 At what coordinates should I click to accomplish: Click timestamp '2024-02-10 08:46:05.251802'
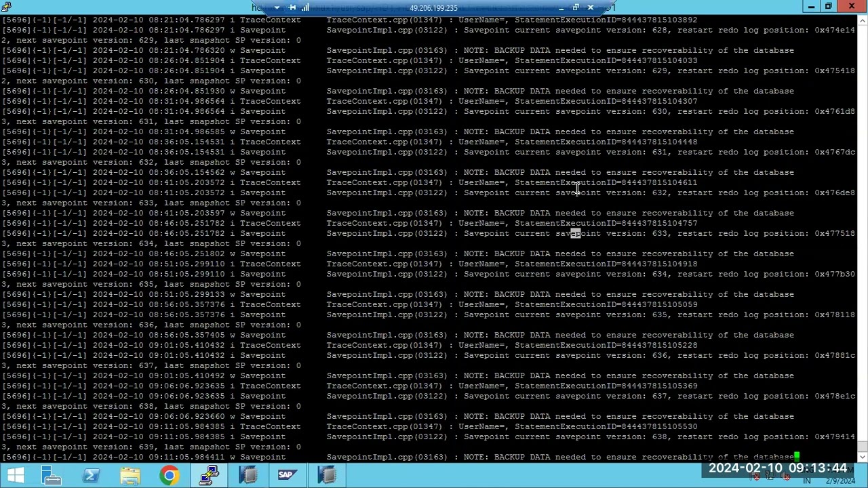point(159,253)
